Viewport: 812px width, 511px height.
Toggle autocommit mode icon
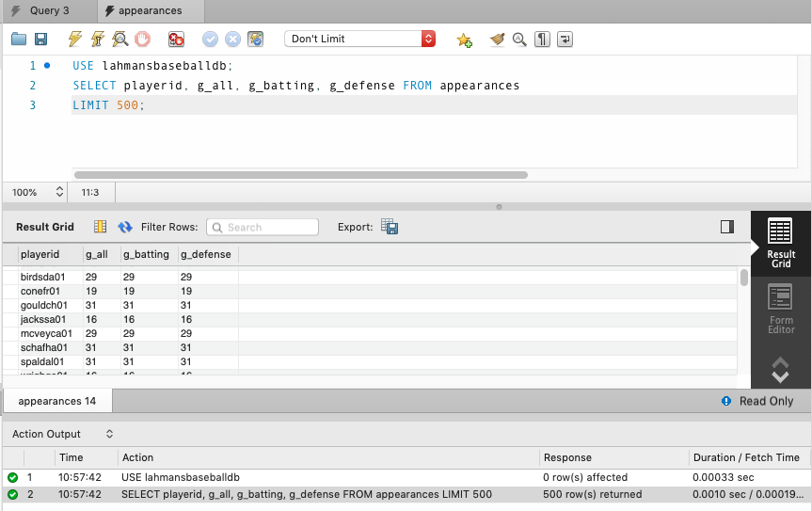[x=255, y=39]
